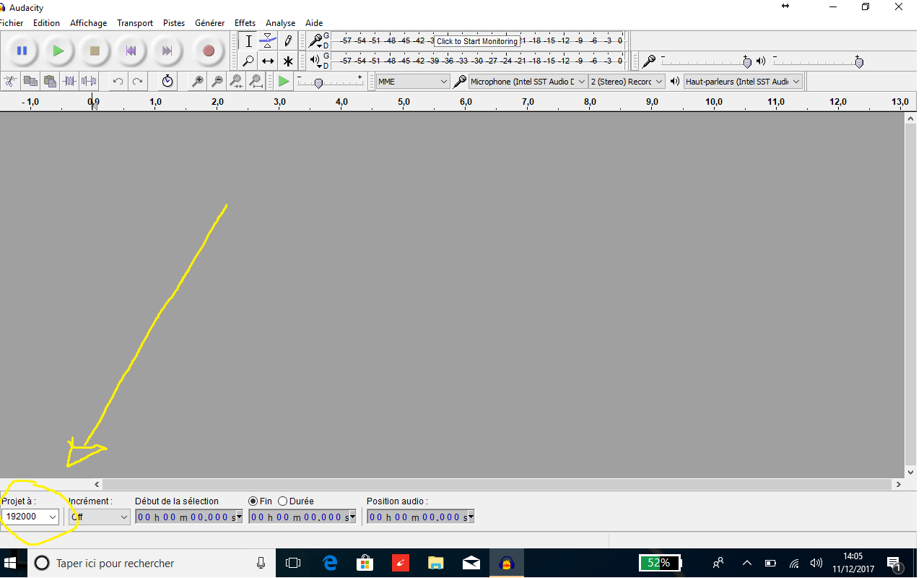
Task: Click the vertical scrollbar's down arrow
Action: point(910,471)
